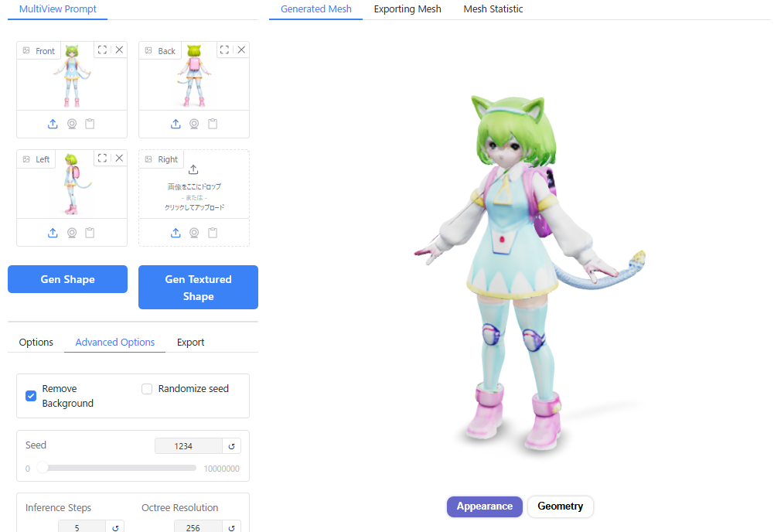This screenshot has height=532, width=774.
Task: Expand Left image to fullscreen
Action: point(102,158)
